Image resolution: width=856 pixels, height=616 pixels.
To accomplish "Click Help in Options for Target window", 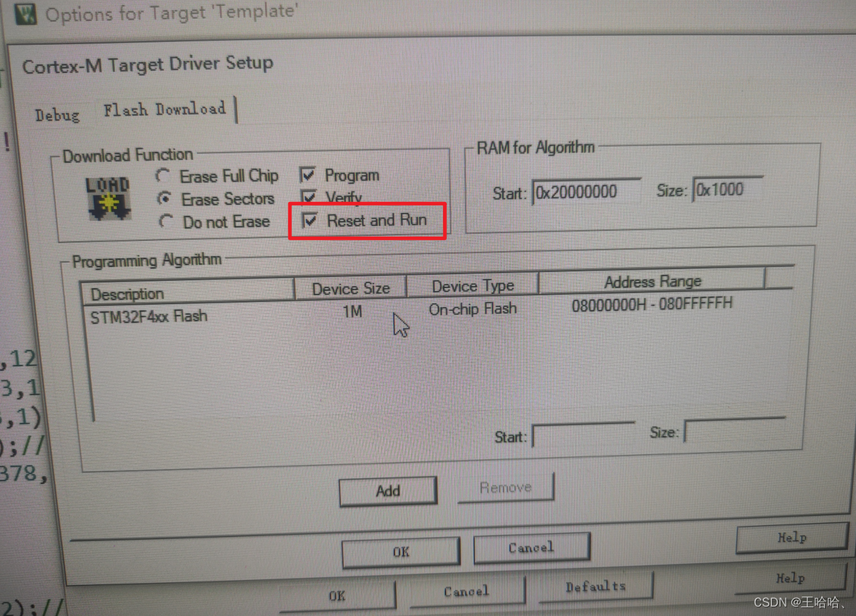I will 790,578.
